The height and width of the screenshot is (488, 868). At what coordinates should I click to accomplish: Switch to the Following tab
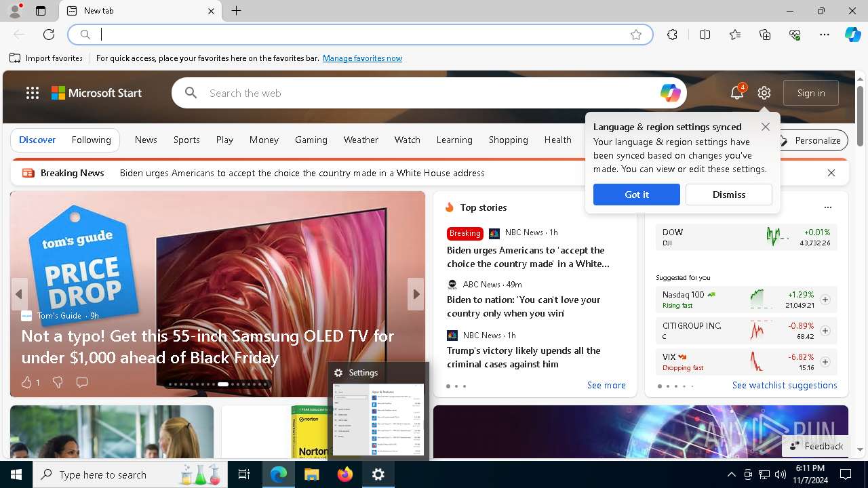click(91, 140)
